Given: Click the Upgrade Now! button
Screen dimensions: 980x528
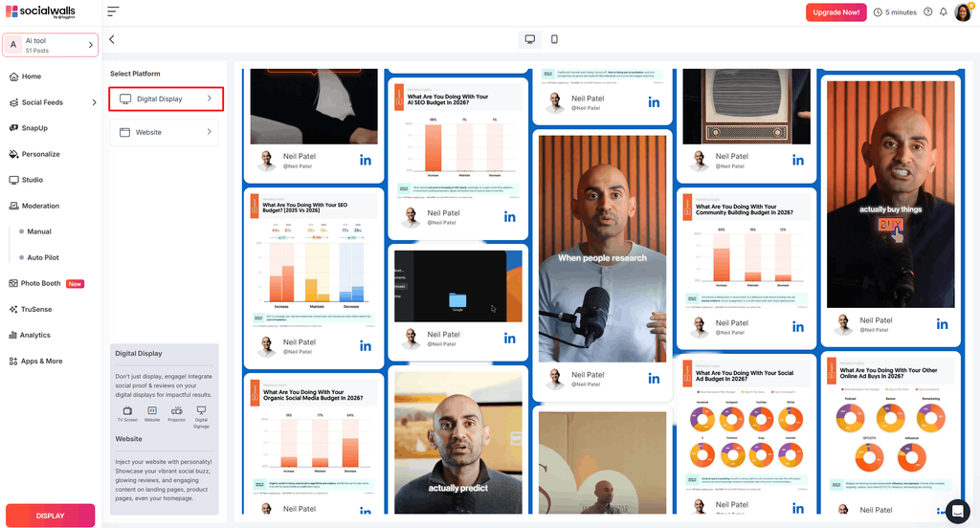Looking at the screenshot, I should pyautogui.click(x=835, y=12).
